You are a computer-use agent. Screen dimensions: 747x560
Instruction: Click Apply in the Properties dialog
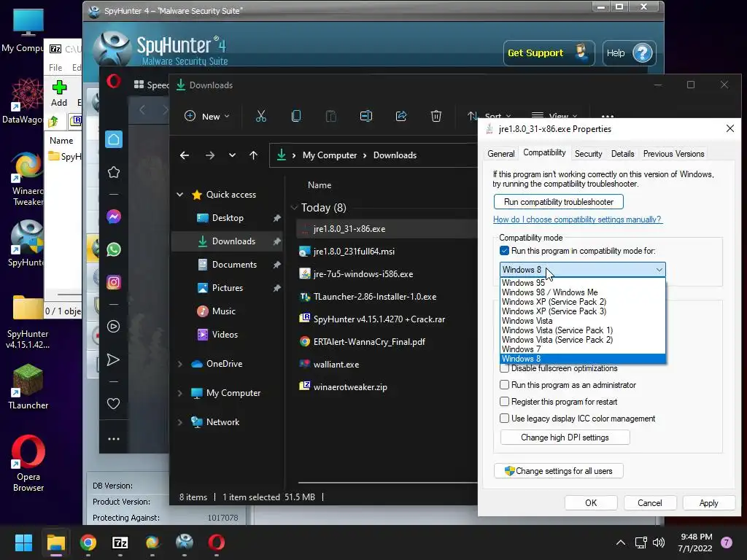(x=708, y=503)
